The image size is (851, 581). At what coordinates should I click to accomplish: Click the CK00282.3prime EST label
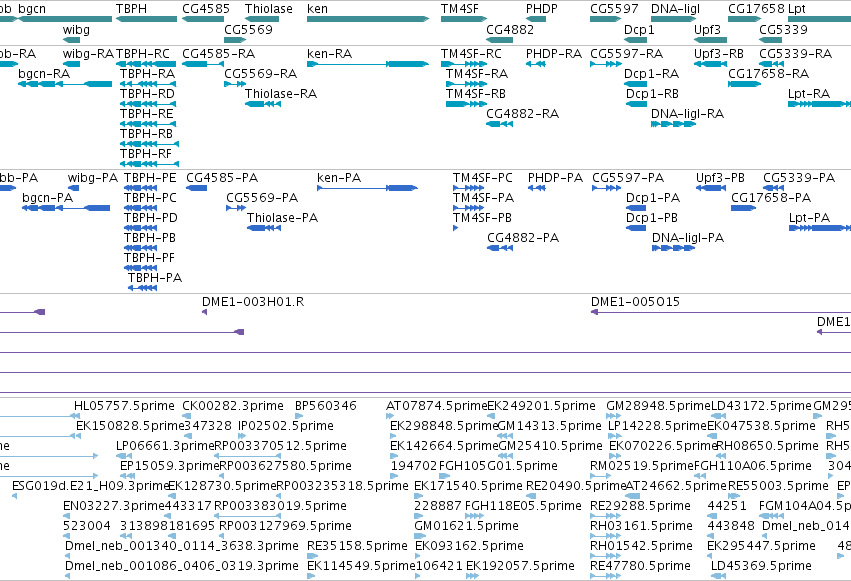point(233,406)
